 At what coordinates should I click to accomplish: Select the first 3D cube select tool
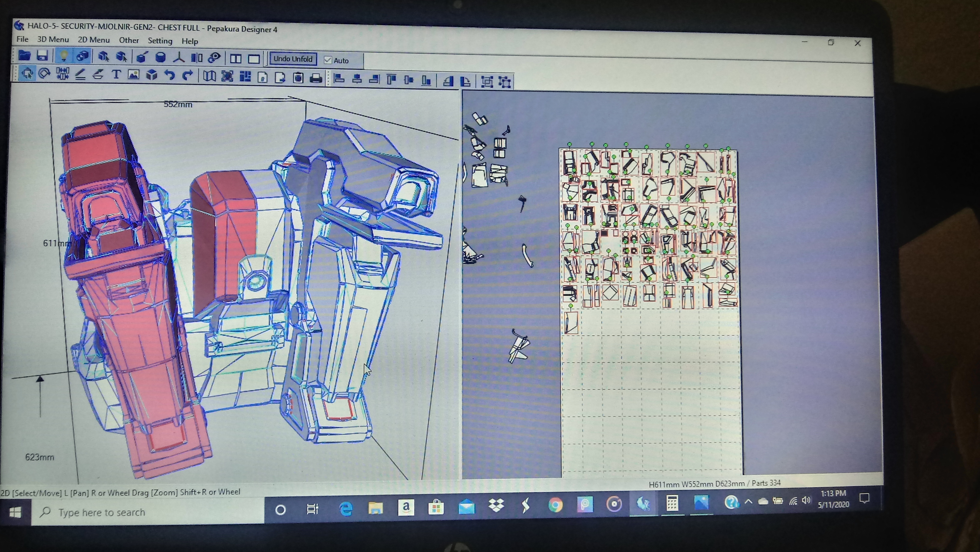tap(104, 57)
